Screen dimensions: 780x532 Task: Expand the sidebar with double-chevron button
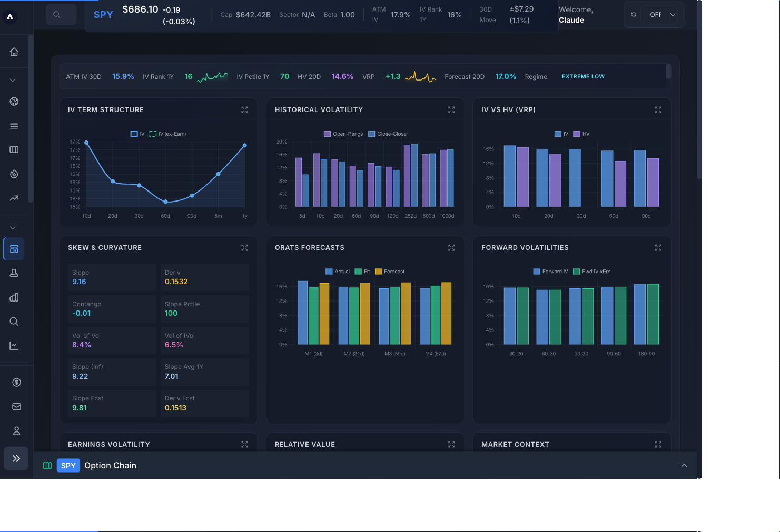[x=16, y=458]
